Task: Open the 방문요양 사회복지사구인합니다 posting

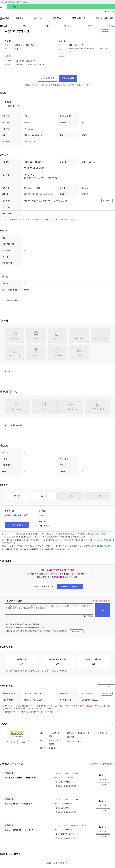Action: point(19,804)
